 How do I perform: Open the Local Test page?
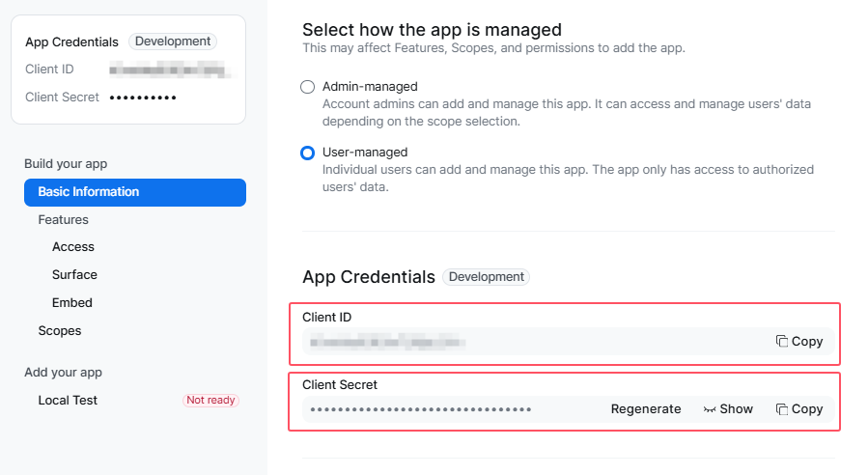coord(68,401)
